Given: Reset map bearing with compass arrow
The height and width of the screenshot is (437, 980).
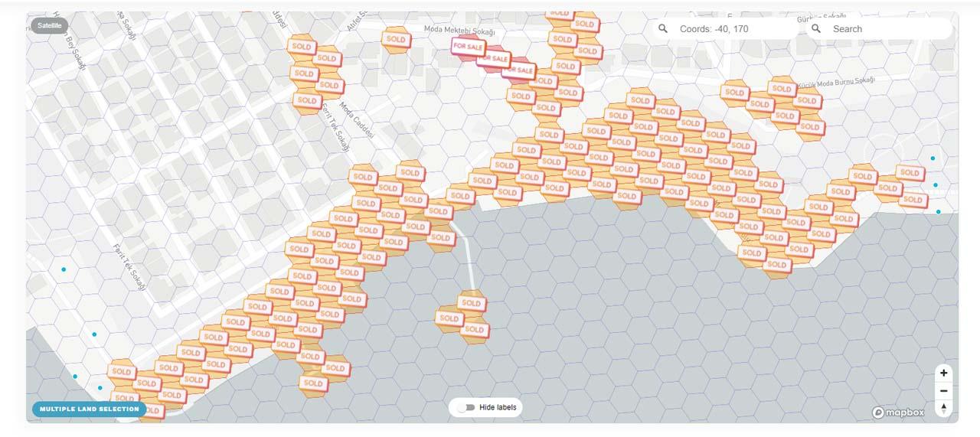Looking at the screenshot, I should pos(944,408).
